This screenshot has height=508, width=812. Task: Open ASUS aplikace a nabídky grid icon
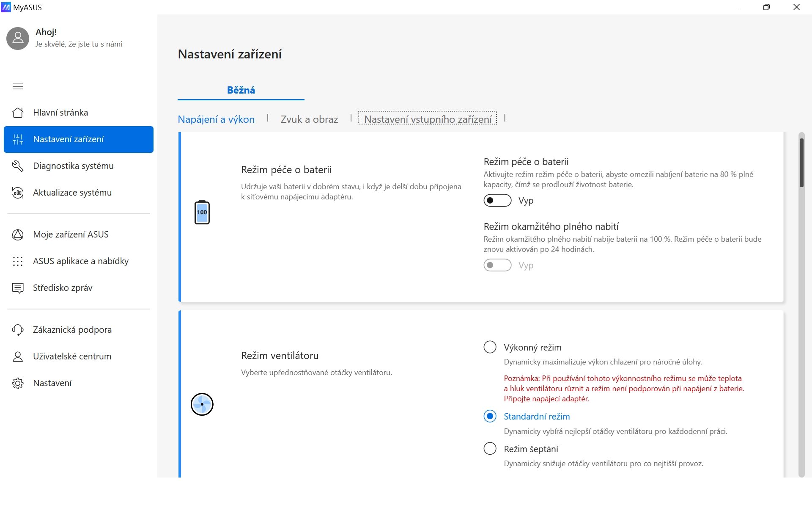click(18, 261)
